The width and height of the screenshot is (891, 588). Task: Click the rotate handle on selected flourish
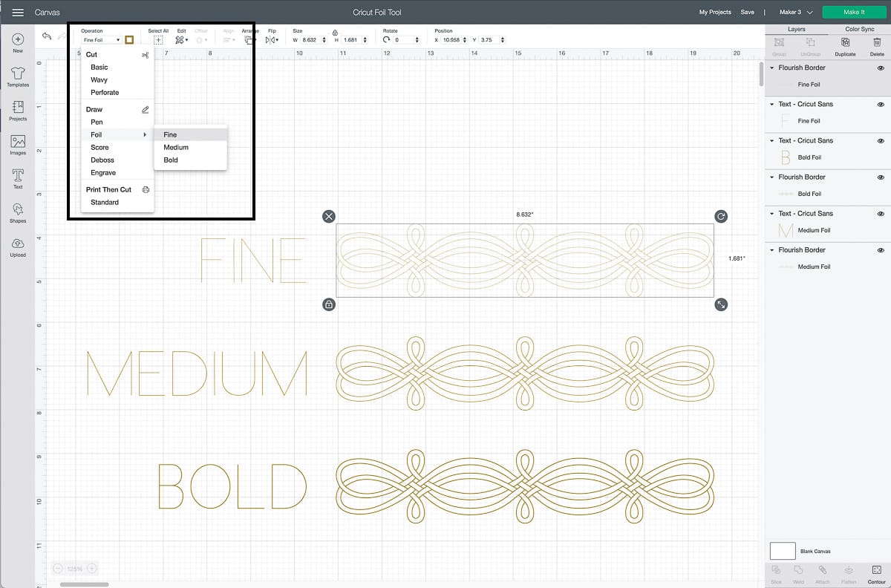[721, 216]
